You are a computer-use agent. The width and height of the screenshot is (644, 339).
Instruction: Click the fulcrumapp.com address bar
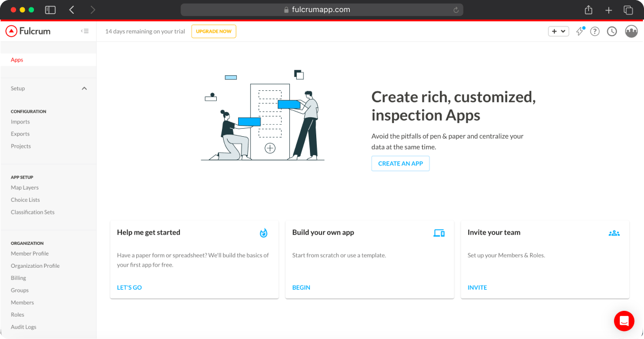click(322, 10)
